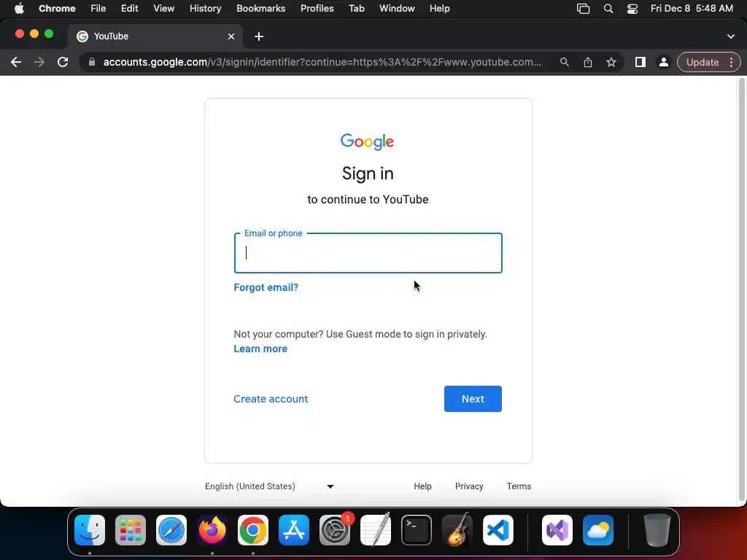Open the Profiles menu
Screen dimensions: 747x560
coord(317,9)
